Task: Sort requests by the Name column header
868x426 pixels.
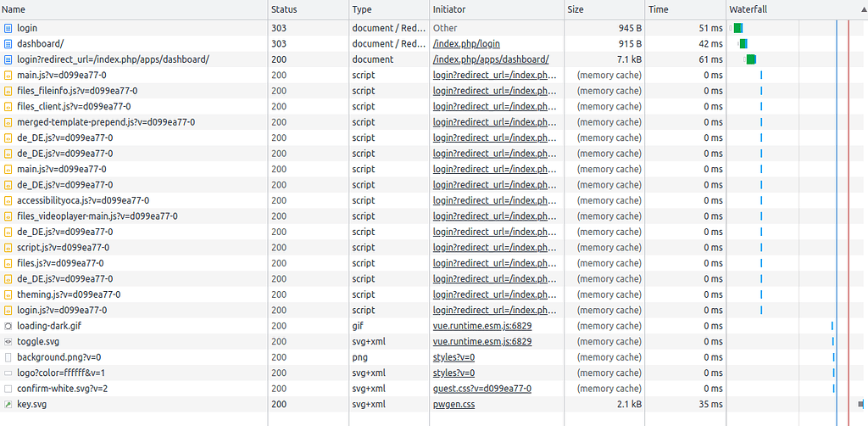Action: point(14,9)
